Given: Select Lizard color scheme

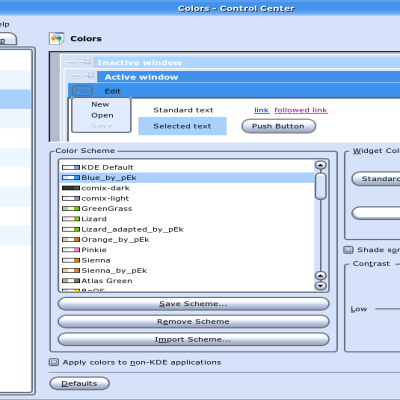Looking at the screenshot, I should coord(187,219).
